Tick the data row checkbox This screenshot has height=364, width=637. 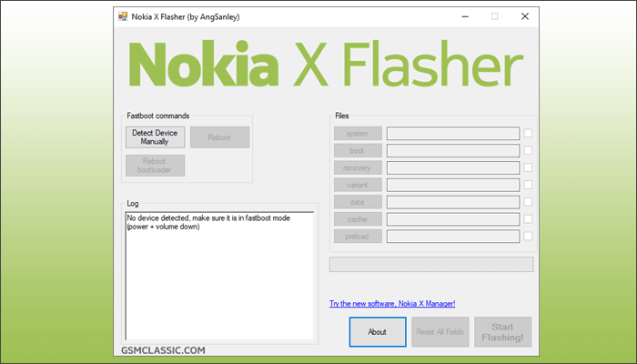(x=528, y=201)
